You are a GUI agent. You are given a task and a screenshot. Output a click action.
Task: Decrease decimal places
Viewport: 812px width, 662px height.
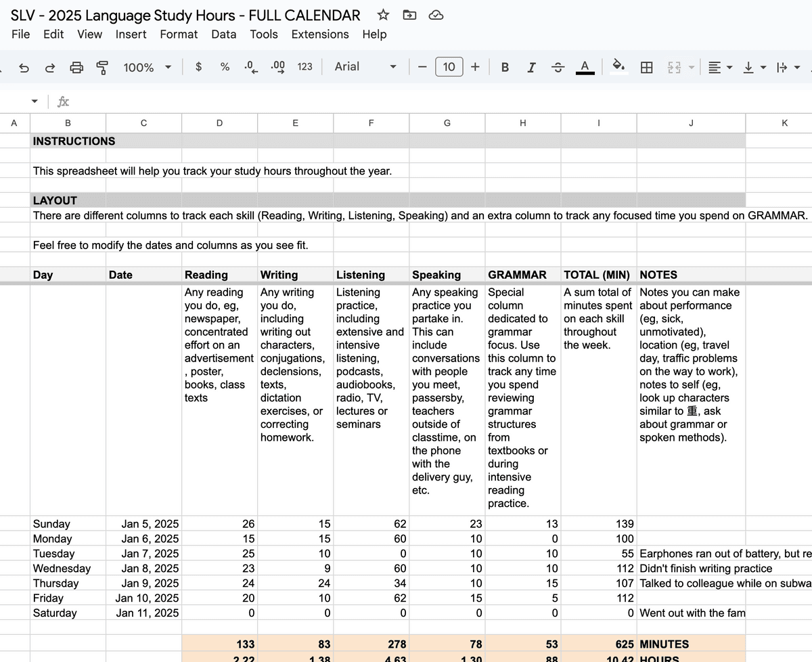pos(250,66)
